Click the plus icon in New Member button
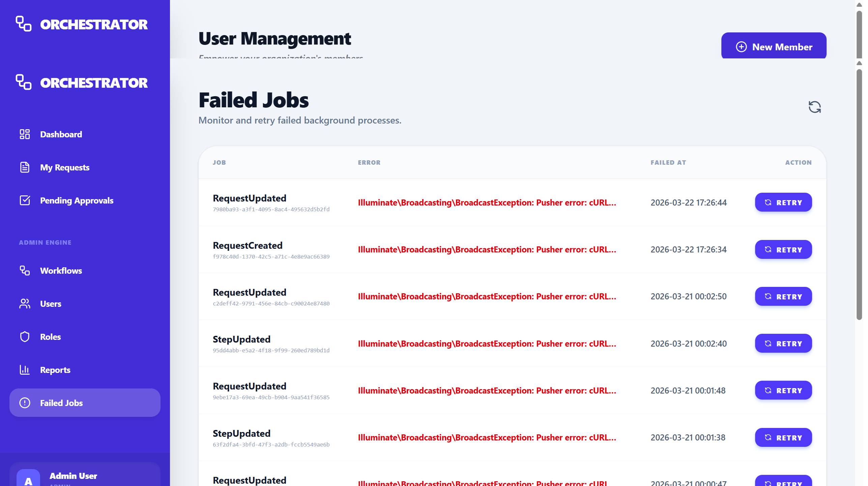This screenshot has height=486, width=868. [x=741, y=47]
